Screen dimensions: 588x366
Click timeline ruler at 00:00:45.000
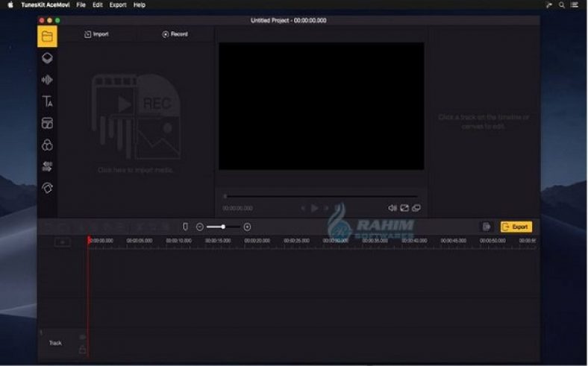pos(454,241)
